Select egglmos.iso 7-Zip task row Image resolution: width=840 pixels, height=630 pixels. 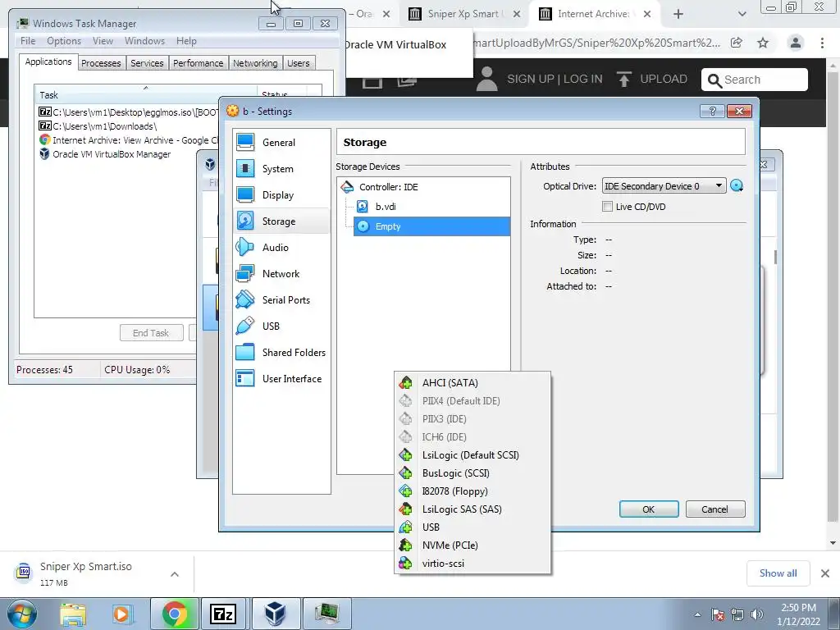pos(127,112)
